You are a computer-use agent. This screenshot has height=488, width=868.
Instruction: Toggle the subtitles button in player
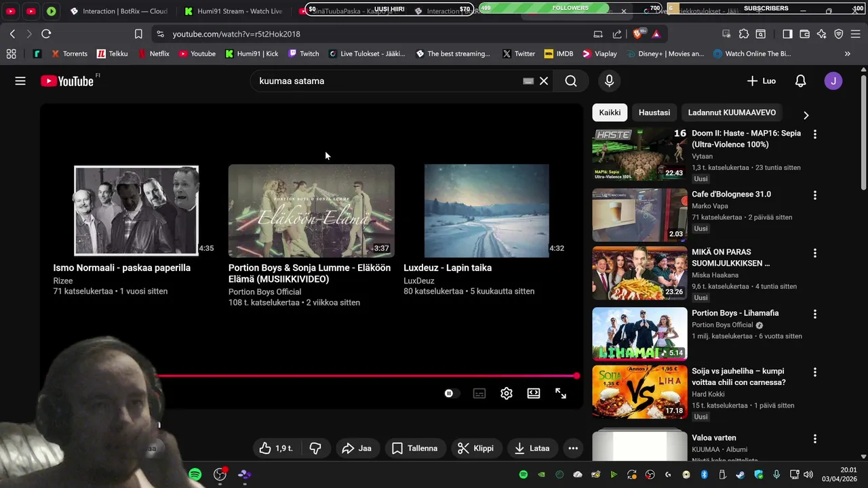pos(479,393)
